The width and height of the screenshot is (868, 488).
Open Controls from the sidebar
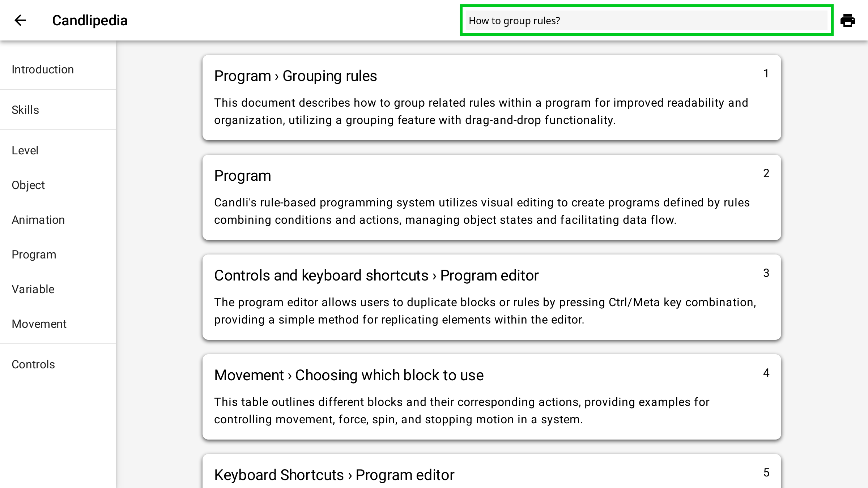(x=33, y=364)
